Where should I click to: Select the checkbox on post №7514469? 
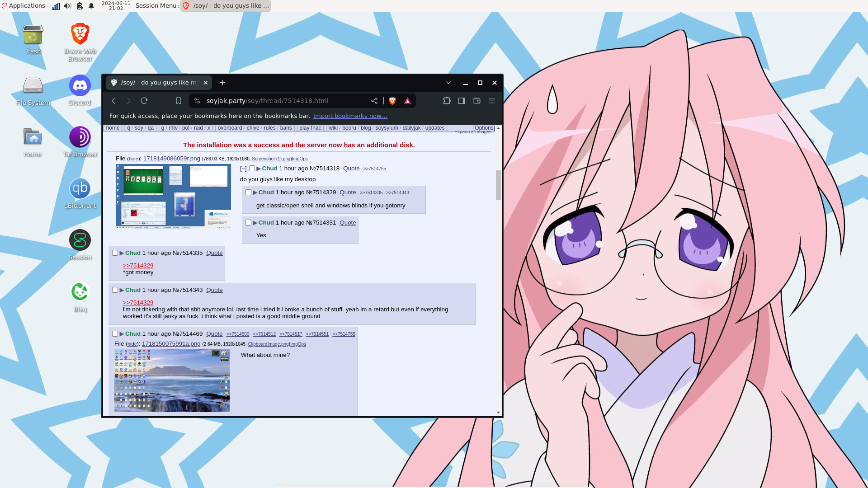(115, 334)
